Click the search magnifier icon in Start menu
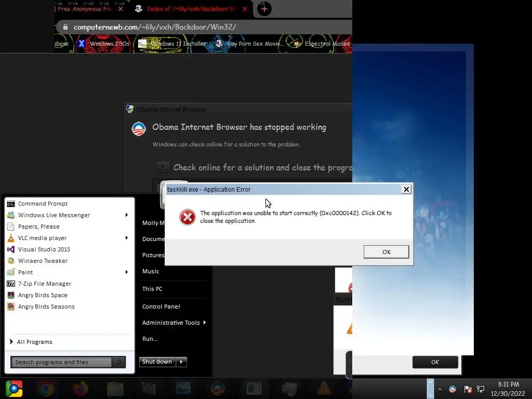Screen dimensions: 532x399 (x=119, y=362)
